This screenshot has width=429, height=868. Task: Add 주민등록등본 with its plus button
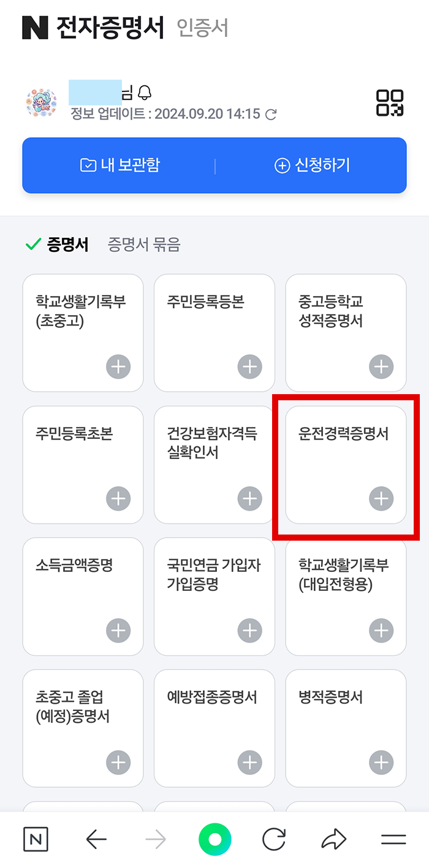click(249, 367)
